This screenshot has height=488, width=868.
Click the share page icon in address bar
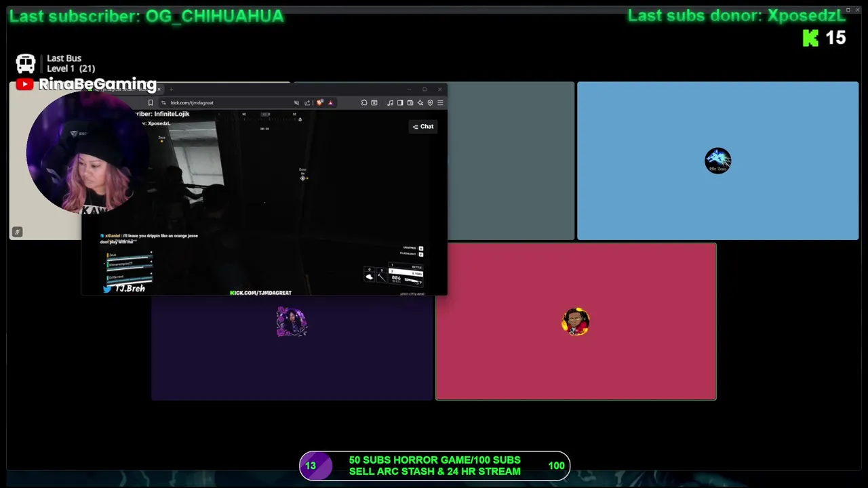307,103
